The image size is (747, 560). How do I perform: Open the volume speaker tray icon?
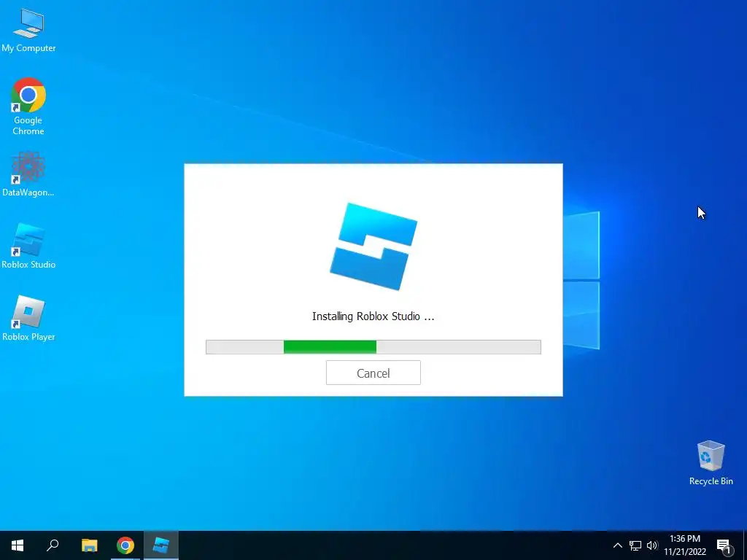coord(652,545)
